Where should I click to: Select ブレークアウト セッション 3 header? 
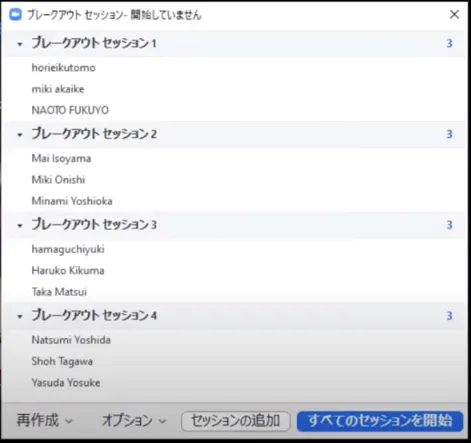pyautogui.click(x=233, y=225)
